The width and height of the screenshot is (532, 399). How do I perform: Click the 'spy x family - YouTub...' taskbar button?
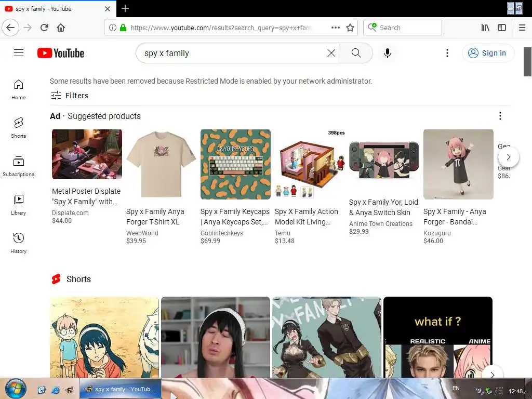point(121,389)
